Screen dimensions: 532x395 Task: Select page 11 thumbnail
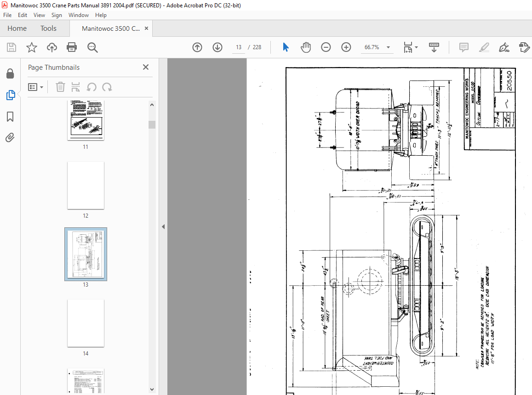pyautogui.click(x=86, y=120)
